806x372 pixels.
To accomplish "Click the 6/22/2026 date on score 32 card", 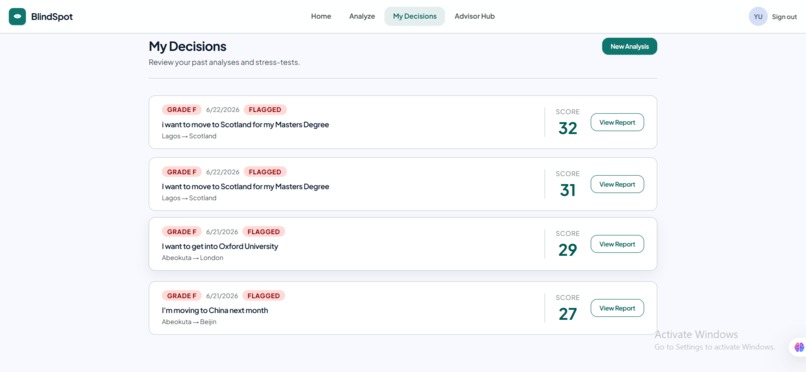I will (x=223, y=109).
